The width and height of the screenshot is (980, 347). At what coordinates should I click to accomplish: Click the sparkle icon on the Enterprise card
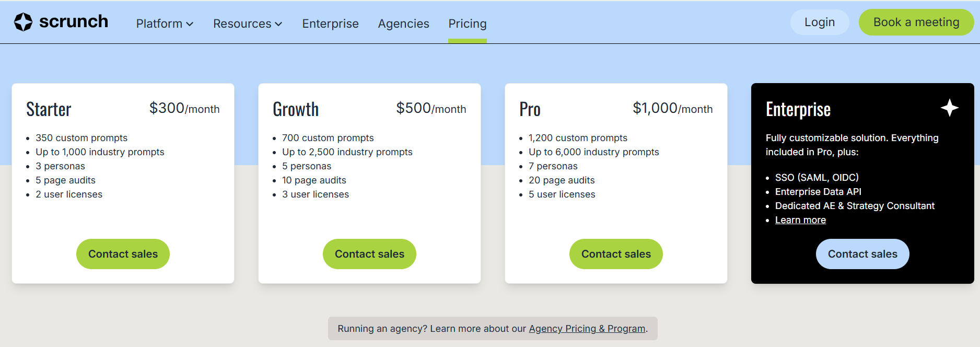pos(950,108)
